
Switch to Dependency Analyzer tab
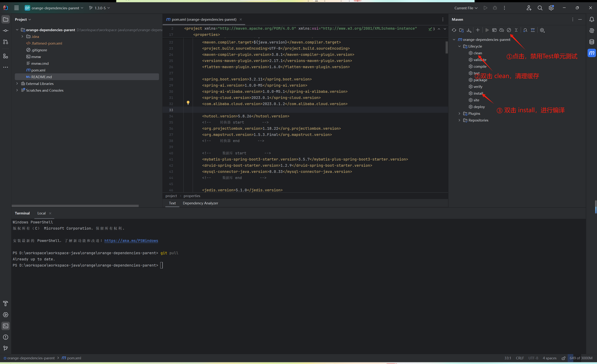(200, 203)
